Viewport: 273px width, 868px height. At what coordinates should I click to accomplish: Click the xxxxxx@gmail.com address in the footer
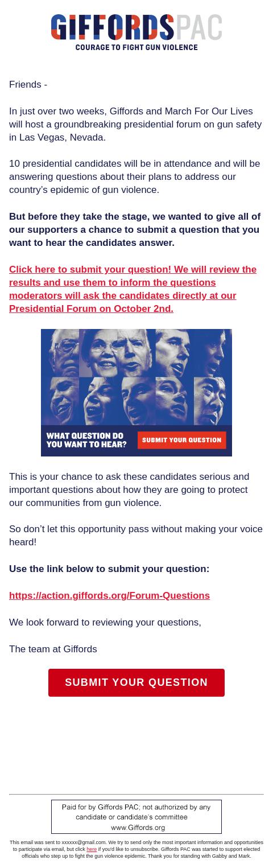(84, 842)
